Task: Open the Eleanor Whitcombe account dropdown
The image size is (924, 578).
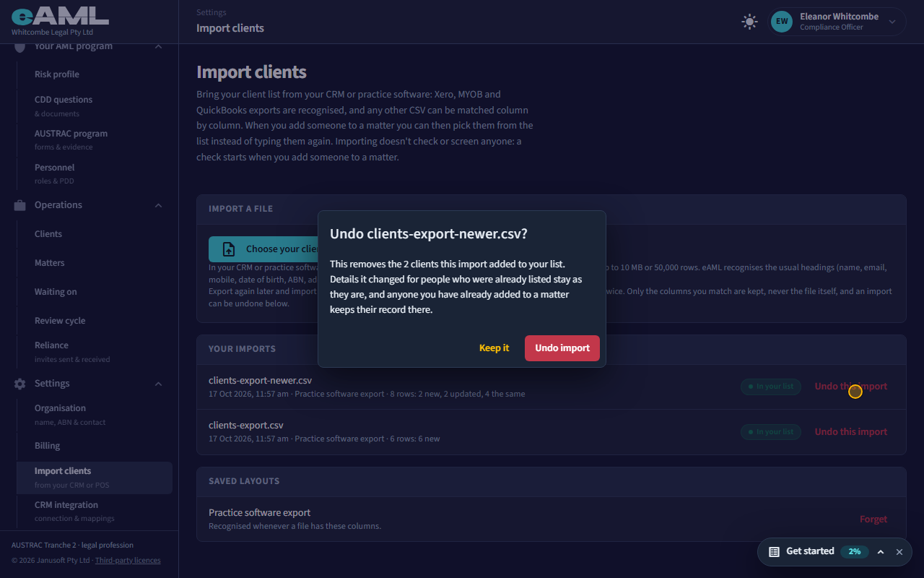Action: pos(837,22)
